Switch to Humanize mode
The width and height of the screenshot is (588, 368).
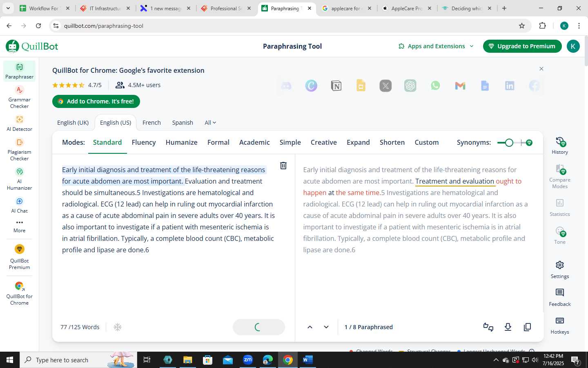(181, 142)
